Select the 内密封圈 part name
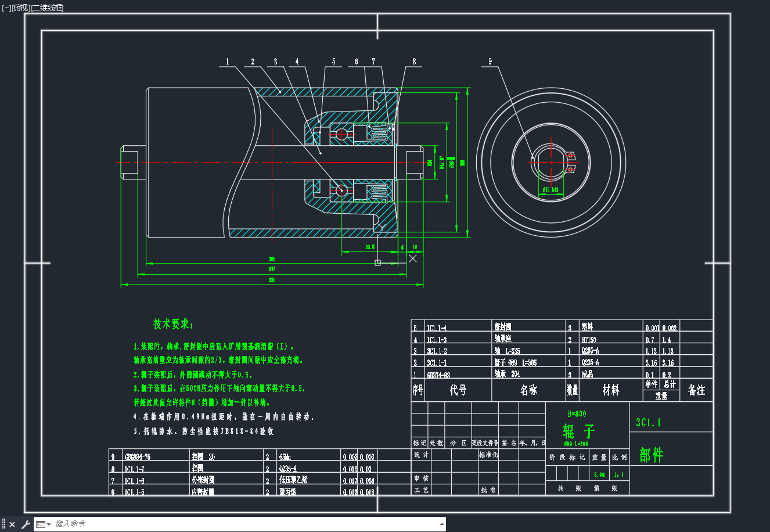 point(203,491)
